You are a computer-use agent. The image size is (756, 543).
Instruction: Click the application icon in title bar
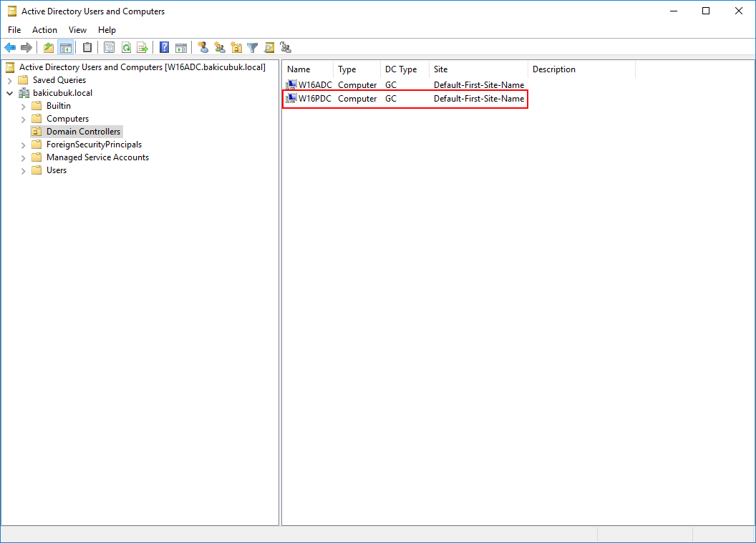pyautogui.click(x=11, y=11)
